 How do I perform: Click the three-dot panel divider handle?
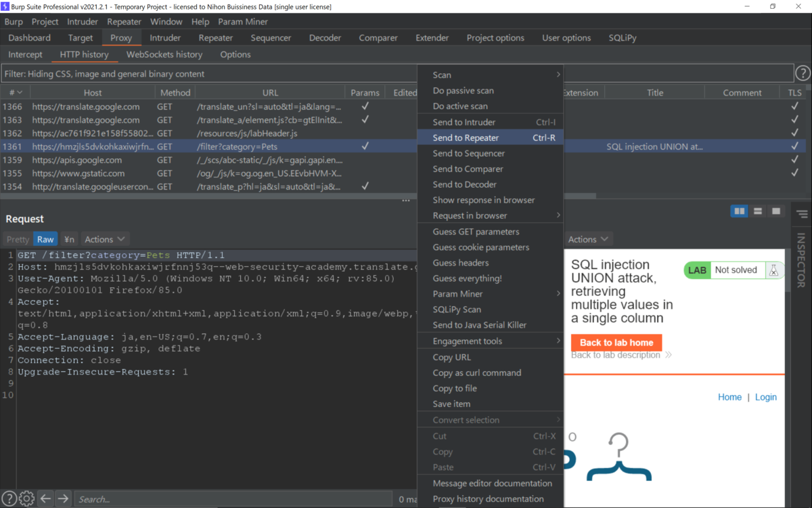[405, 200]
